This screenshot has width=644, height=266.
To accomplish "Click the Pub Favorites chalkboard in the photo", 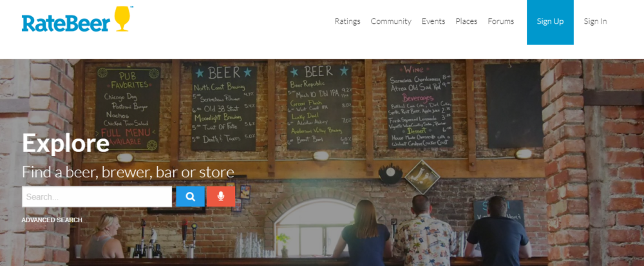I will click(128, 109).
